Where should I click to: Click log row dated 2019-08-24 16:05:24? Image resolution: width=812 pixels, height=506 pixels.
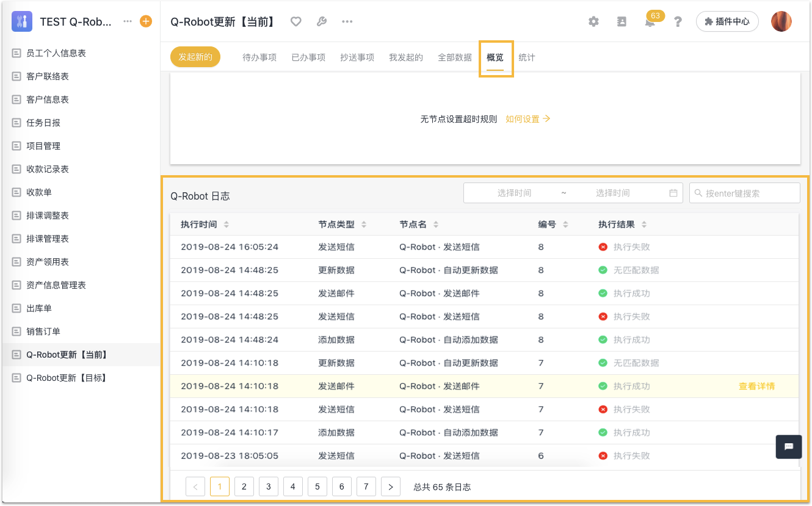pos(484,247)
